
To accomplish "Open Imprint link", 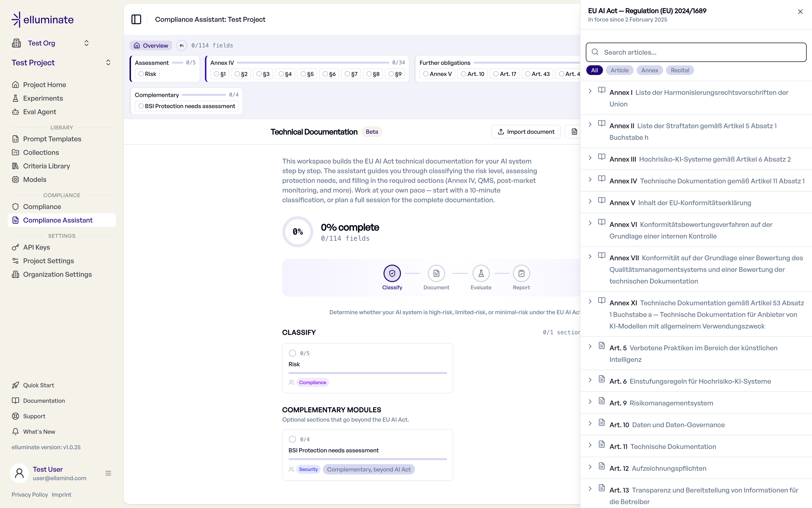I will (x=61, y=494).
